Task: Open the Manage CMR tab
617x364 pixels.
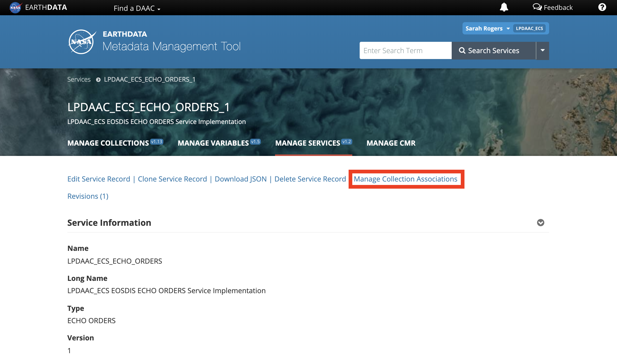Action: click(x=391, y=143)
